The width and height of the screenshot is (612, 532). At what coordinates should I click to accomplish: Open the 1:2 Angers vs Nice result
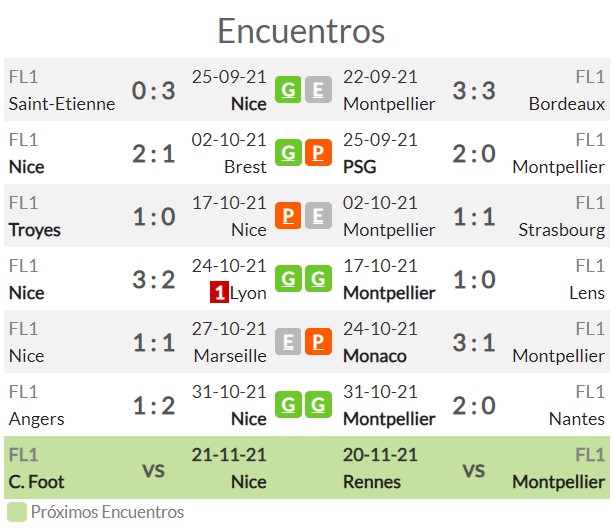[x=154, y=406]
